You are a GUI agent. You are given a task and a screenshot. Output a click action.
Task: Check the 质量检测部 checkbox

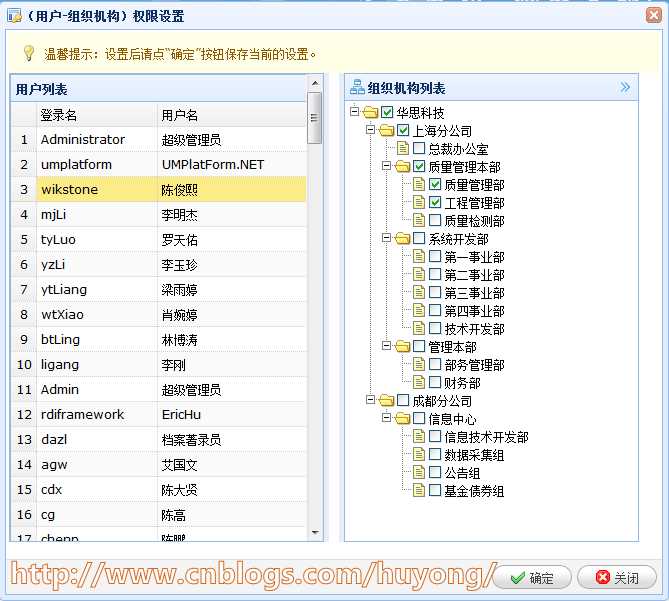[435, 220]
